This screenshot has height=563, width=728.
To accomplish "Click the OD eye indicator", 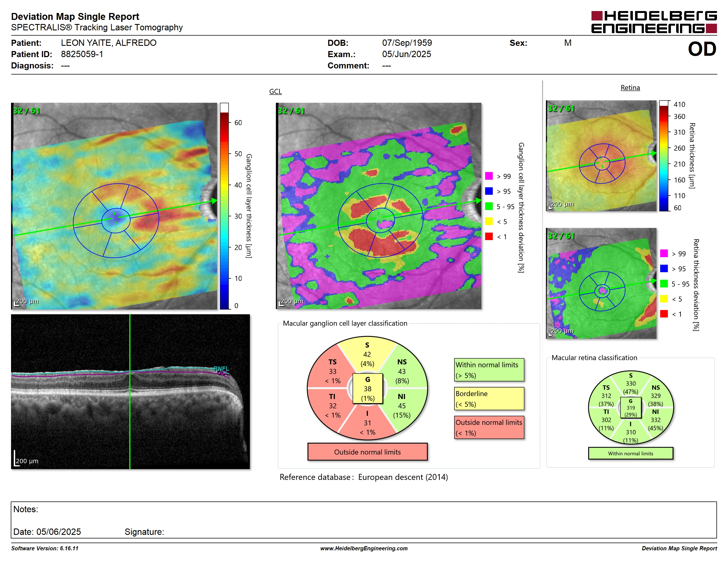I will [702, 49].
